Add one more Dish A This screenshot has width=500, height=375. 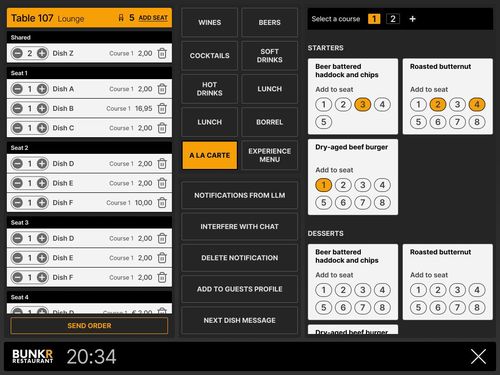(x=42, y=89)
